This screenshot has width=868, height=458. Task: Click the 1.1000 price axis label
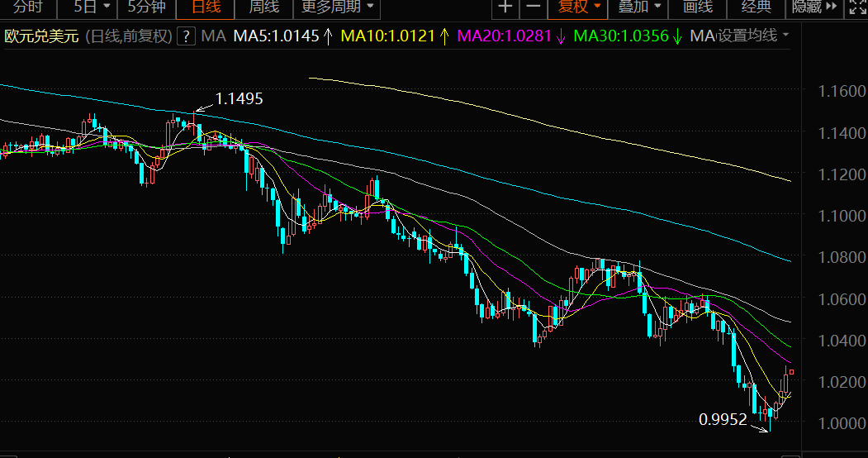coord(842,216)
